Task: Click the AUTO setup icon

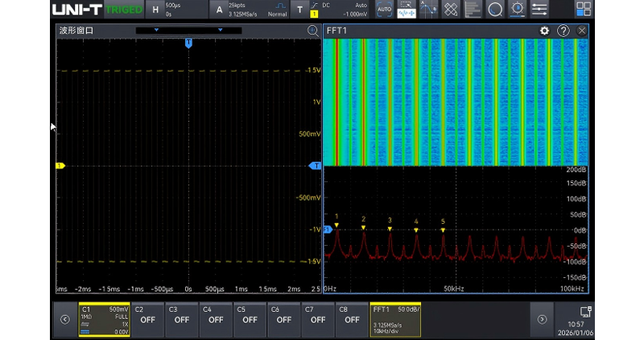Action: point(384,9)
